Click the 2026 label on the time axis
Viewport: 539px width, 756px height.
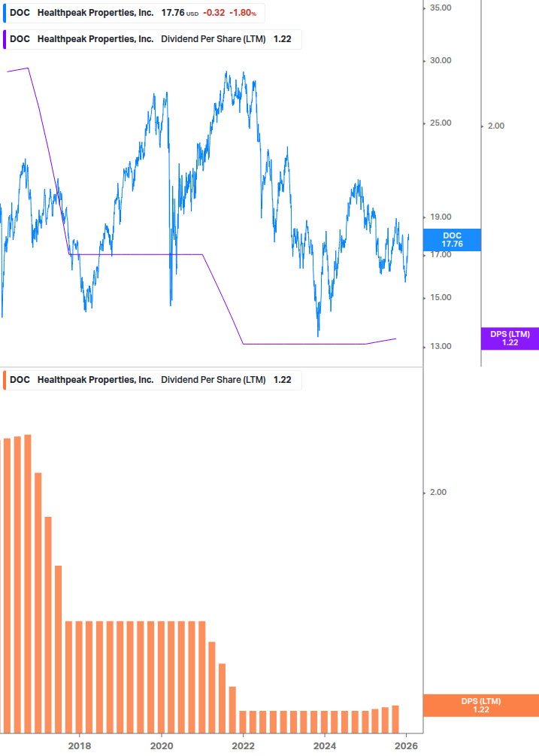(x=406, y=746)
